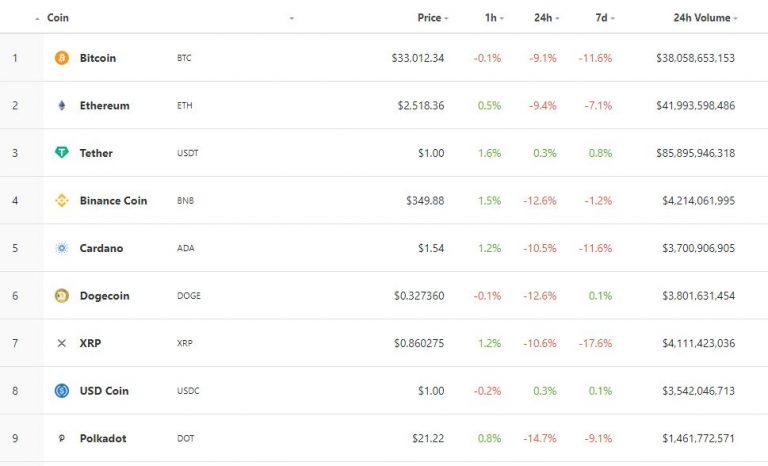Click the green Tether logo icon

(62, 152)
